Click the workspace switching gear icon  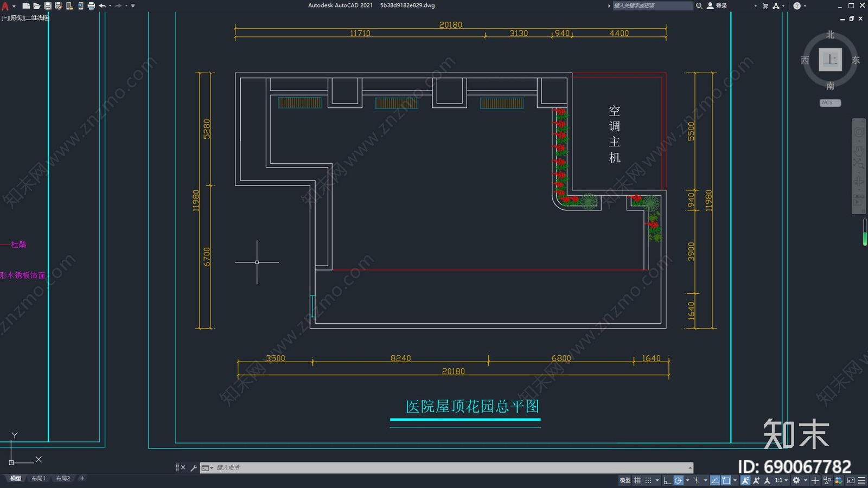pyautogui.click(x=796, y=480)
